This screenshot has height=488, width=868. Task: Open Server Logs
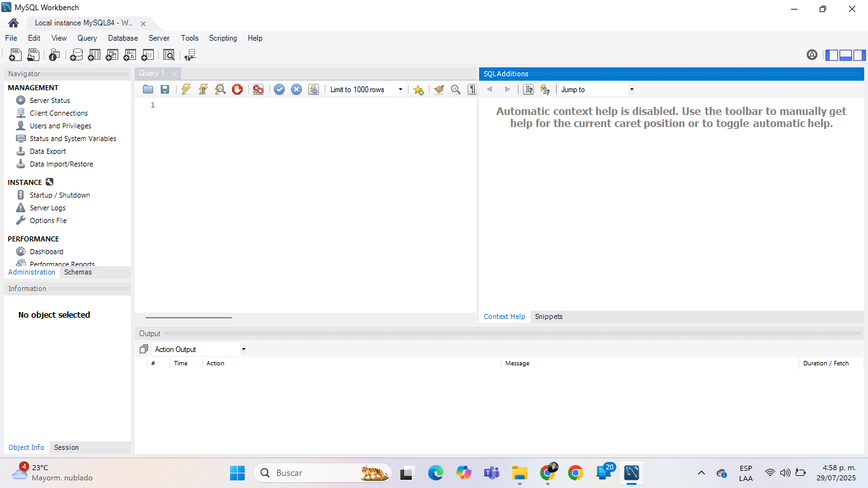48,208
